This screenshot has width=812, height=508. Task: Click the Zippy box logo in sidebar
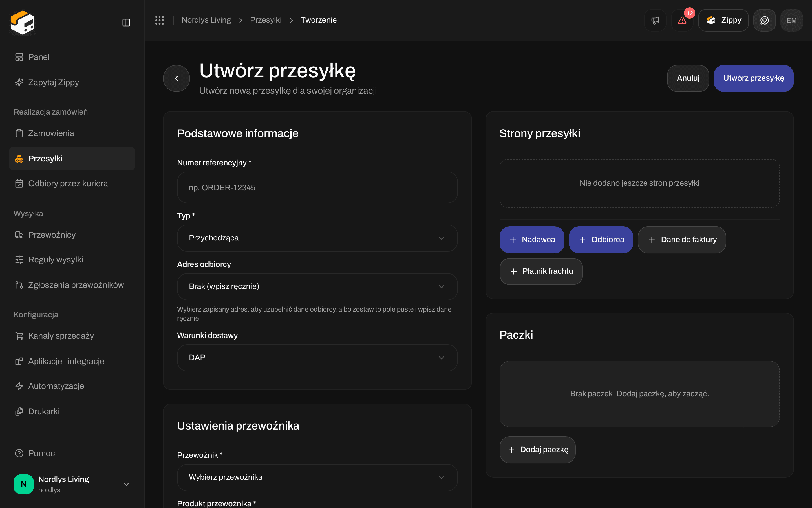click(x=23, y=22)
